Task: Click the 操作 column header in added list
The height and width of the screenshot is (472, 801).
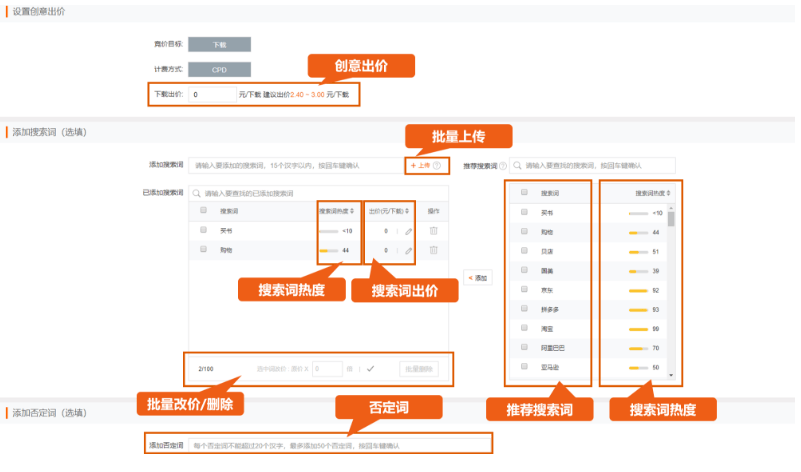Action: tap(434, 211)
